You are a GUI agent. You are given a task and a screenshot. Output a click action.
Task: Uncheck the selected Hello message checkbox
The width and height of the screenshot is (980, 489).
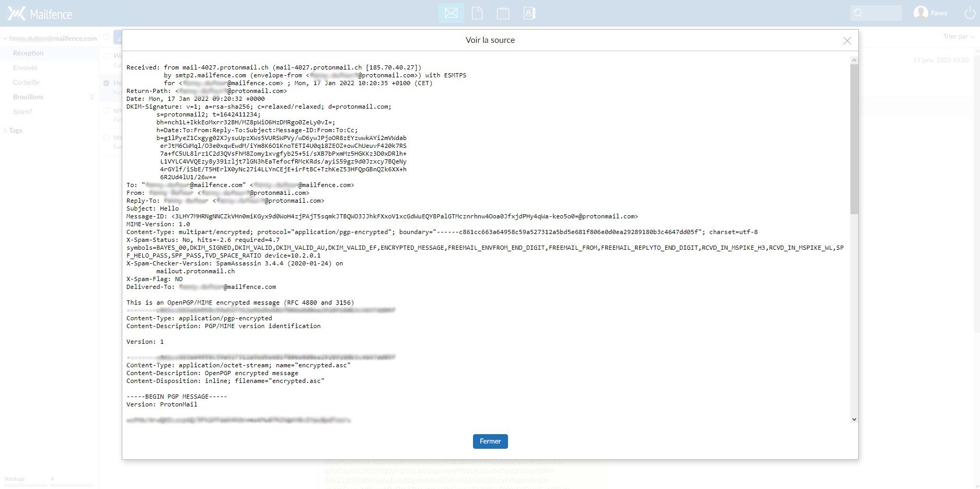tap(107, 83)
